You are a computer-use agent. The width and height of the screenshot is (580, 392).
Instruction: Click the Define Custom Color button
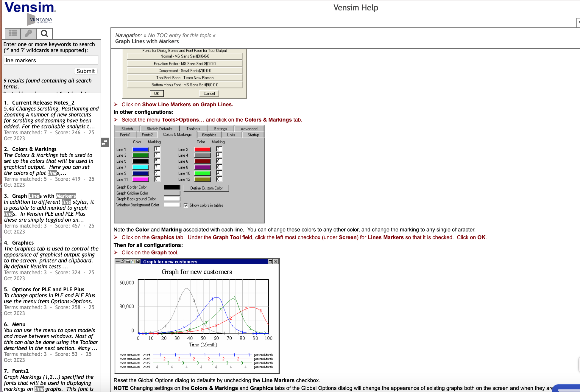tap(206, 188)
